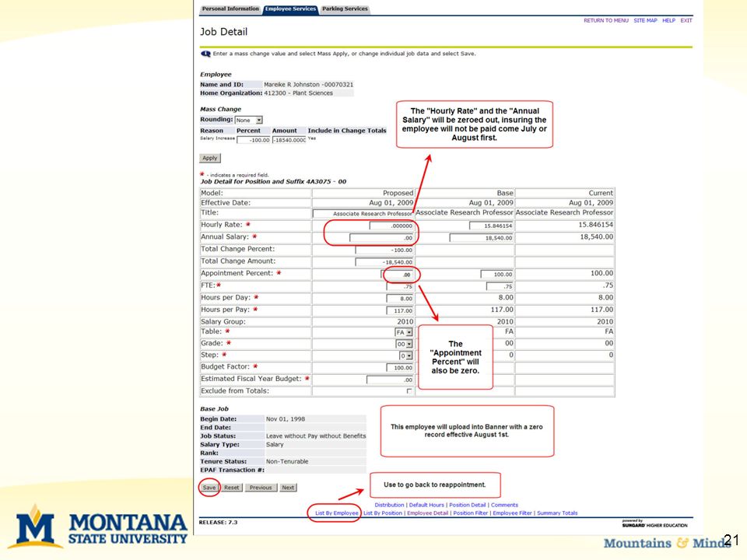Click the Total Change Percent field
Screen dimensions: 747x560
pos(384,250)
